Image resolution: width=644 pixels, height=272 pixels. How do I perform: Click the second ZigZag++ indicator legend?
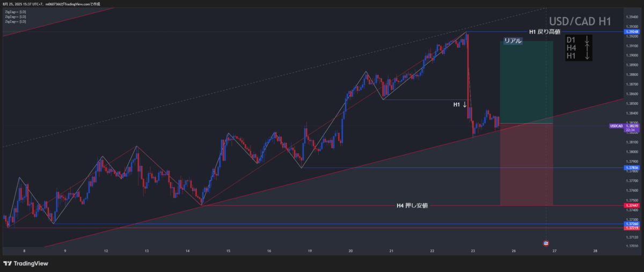pyautogui.click(x=16, y=16)
